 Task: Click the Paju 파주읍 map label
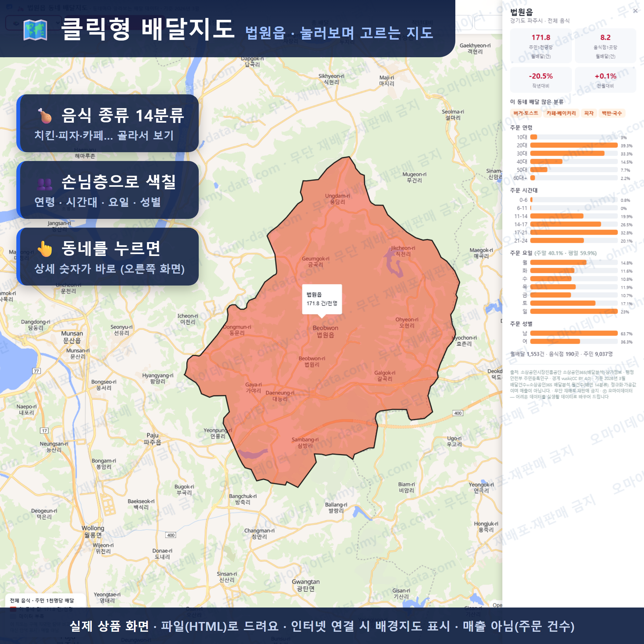pos(152,439)
